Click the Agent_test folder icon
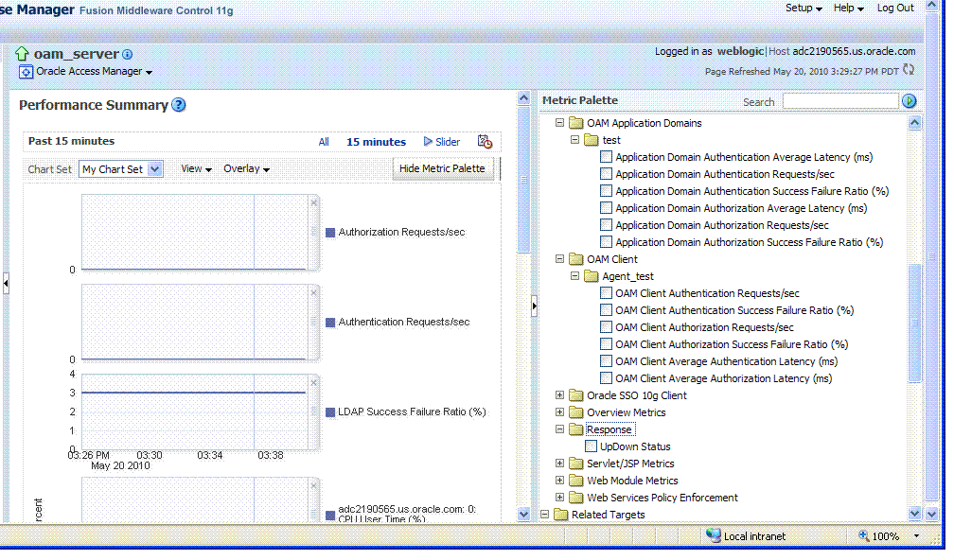The height and width of the screenshot is (560, 954). click(591, 276)
